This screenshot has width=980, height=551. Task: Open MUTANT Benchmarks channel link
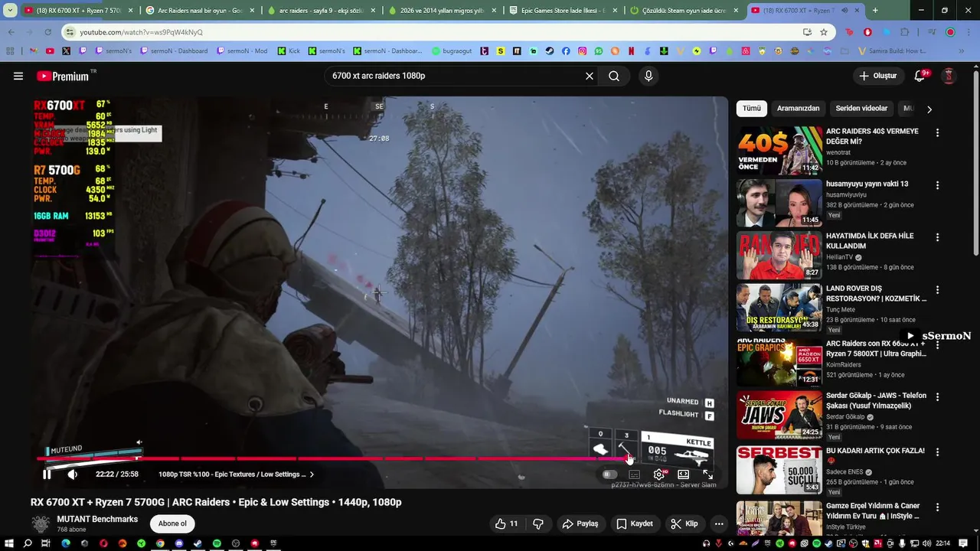(97, 519)
